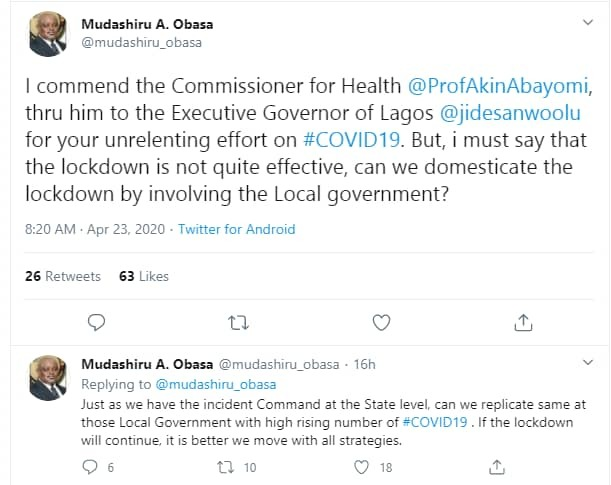The width and height of the screenshot is (611, 485).
Task: View the 63 Likes list
Action: (x=144, y=276)
